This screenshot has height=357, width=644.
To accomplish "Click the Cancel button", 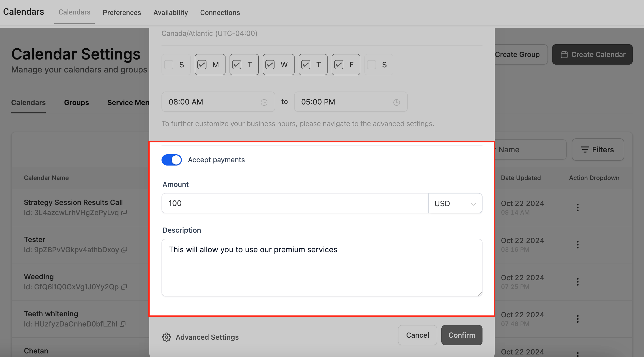I will 417,335.
